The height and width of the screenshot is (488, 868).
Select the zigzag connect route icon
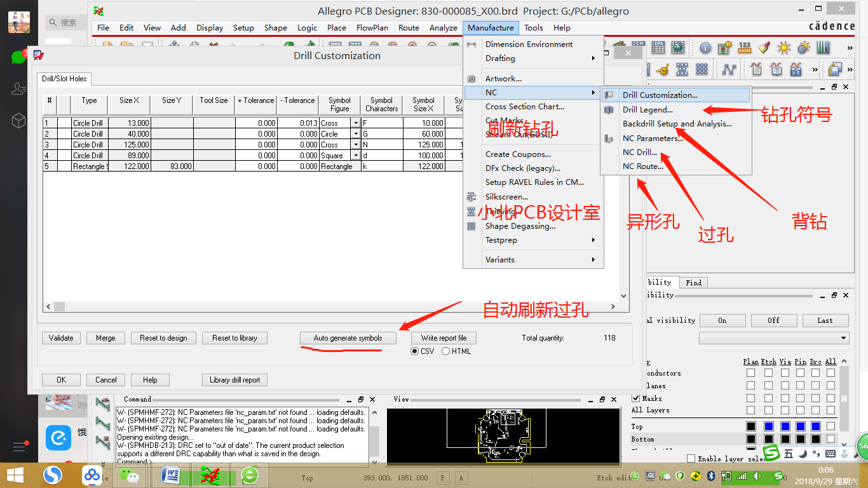coord(729,69)
